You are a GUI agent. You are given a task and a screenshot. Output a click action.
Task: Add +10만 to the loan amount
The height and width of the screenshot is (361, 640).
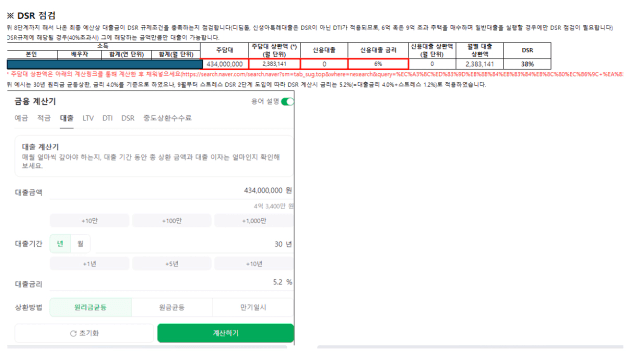(89, 221)
